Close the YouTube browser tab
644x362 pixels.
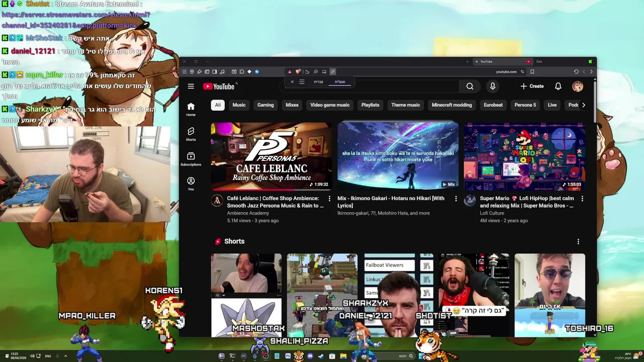tap(476, 61)
